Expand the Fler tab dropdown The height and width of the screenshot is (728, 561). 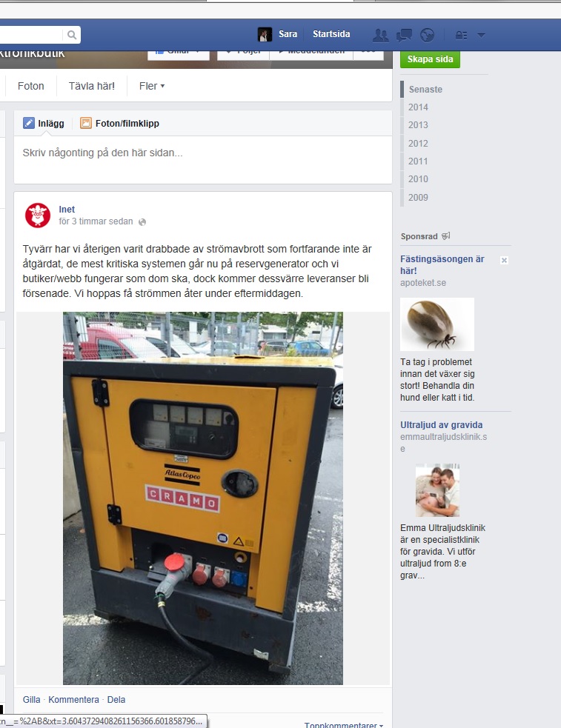152,86
